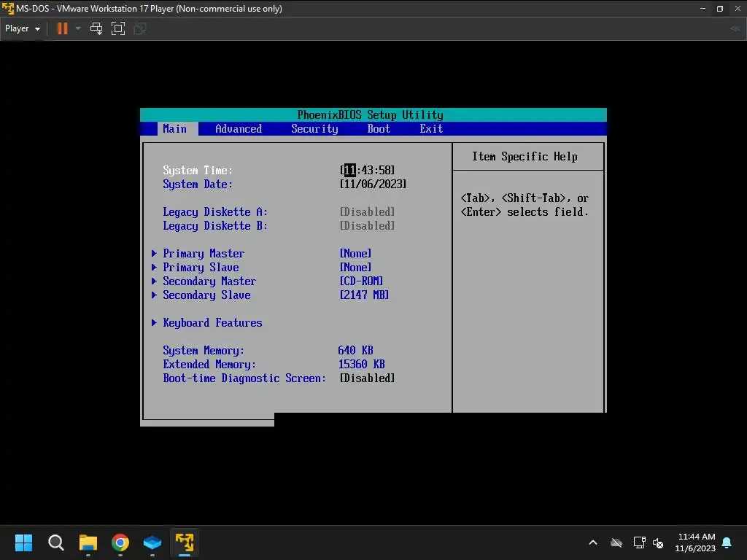This screenshot has width=747, height=560.
Task: Send Ctrl+Alt+Del to the virtual machine
Action: tap(96, 28)
